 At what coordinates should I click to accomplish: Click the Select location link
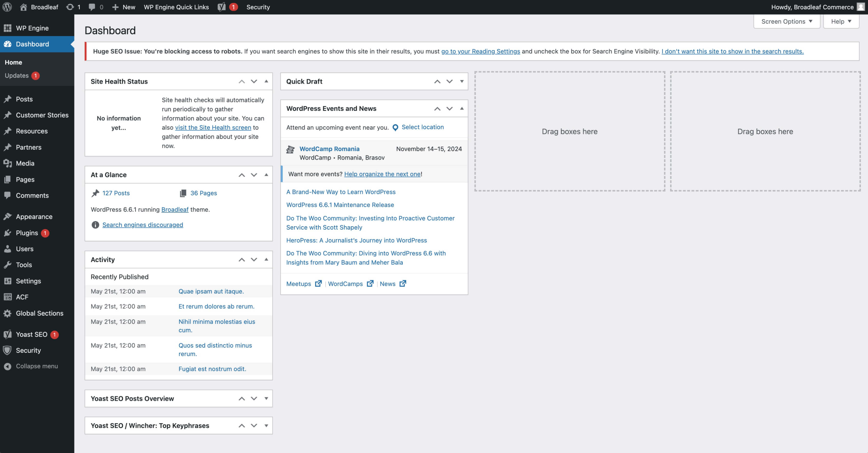click(423, 127)
